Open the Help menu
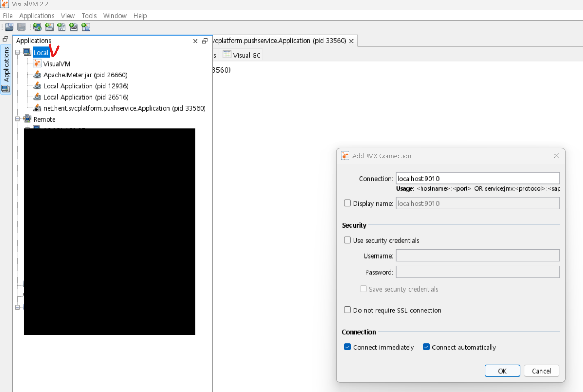The width and height of the screenshot is (583, 392). 140,16
